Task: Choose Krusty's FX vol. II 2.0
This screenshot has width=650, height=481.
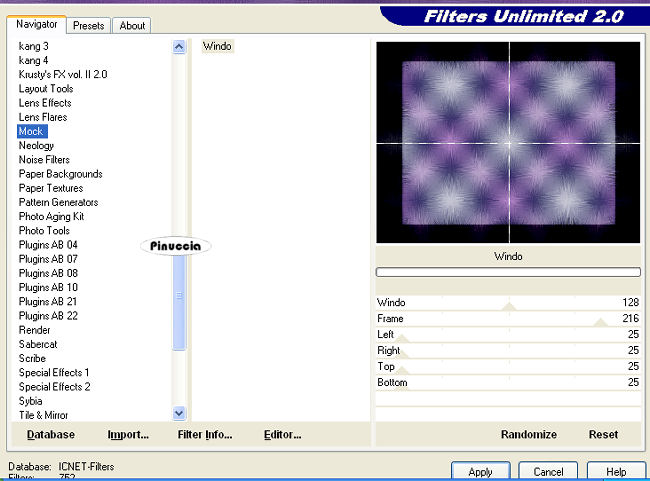Action: pos(63,74)
